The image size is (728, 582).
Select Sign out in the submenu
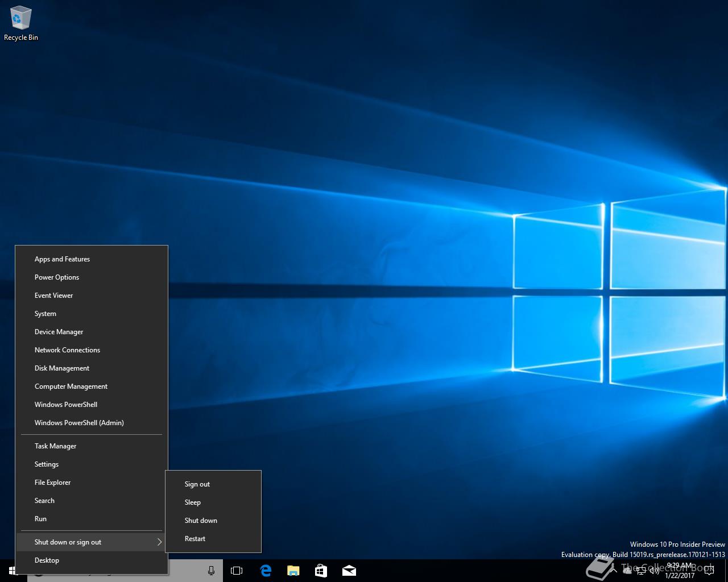pos(213,484)
